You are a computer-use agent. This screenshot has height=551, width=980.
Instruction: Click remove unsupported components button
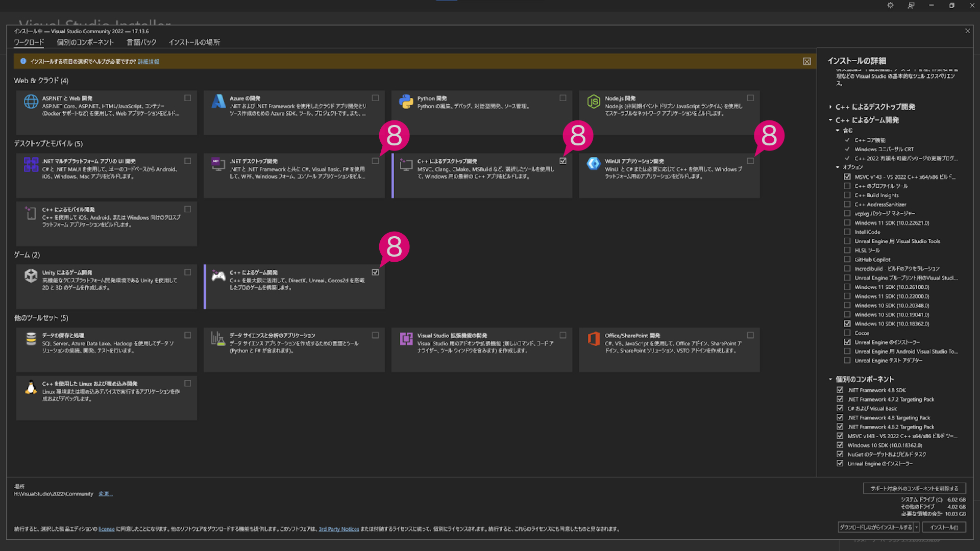pyautogui.click(x=914, y=488)
